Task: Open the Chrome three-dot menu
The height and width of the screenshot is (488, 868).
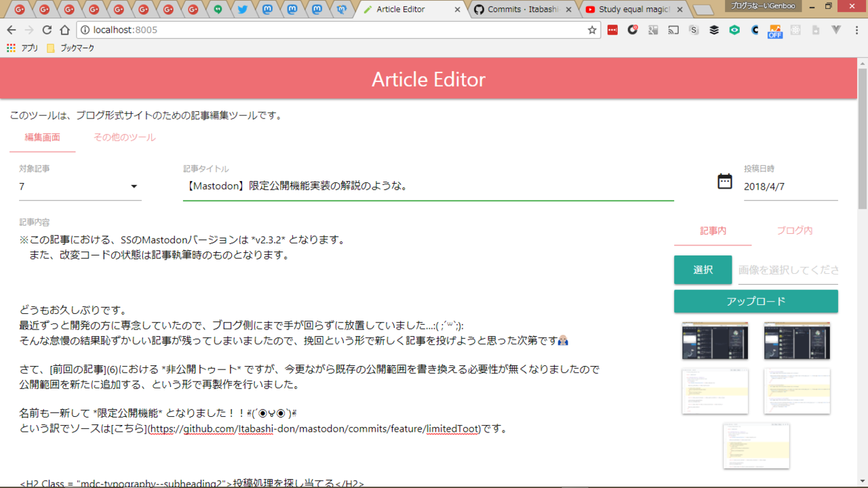Action: [856, 30]
